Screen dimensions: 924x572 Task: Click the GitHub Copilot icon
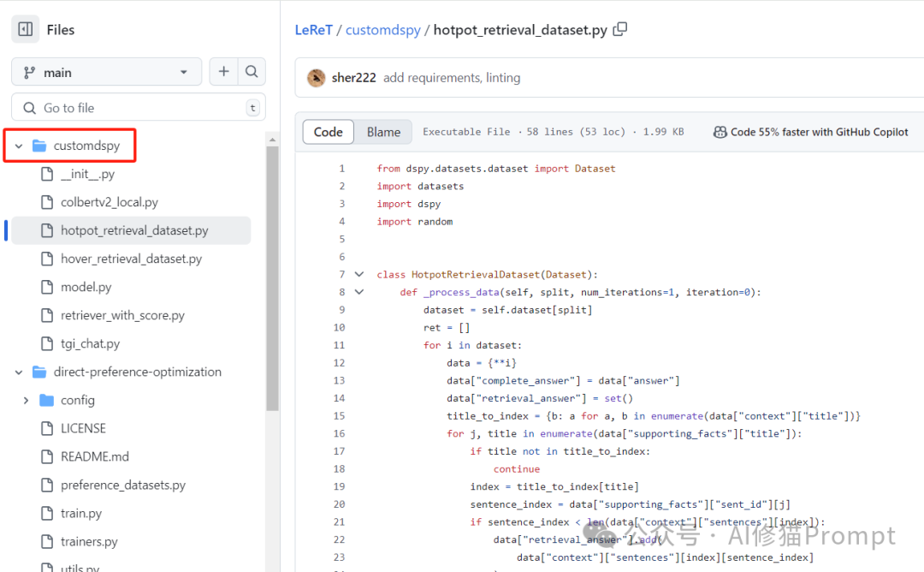click(x=720, y=132)
